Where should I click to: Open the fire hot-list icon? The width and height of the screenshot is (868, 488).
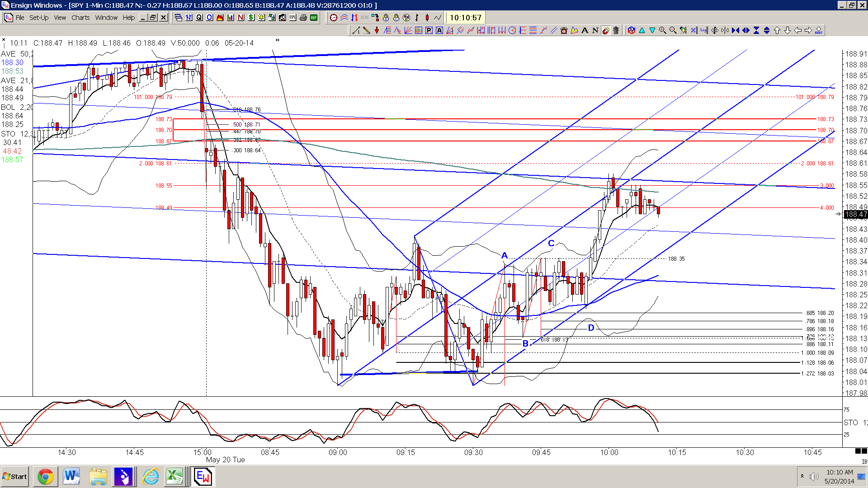pos(220,18)
